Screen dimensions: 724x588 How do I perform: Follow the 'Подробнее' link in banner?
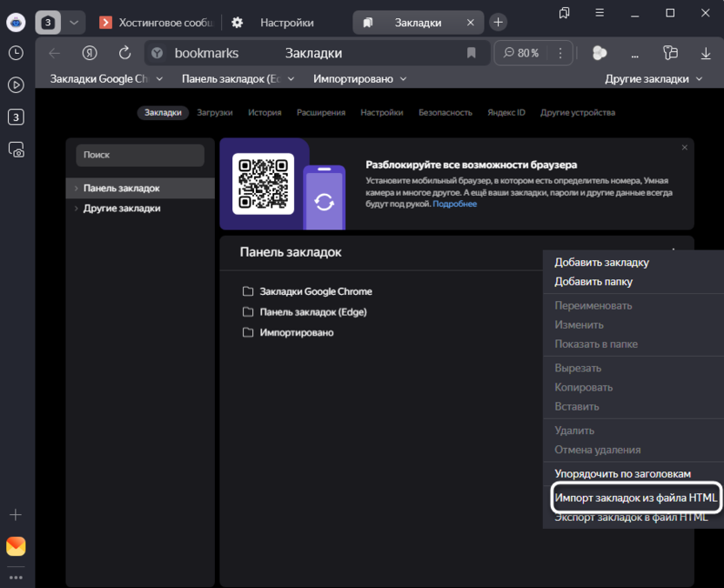click(x=455, y=204)
